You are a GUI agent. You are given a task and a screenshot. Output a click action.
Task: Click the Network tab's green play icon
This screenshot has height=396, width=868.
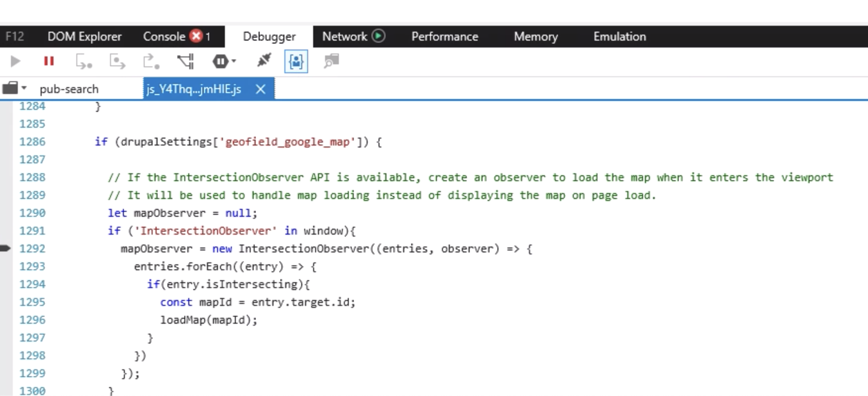point(379,36)
